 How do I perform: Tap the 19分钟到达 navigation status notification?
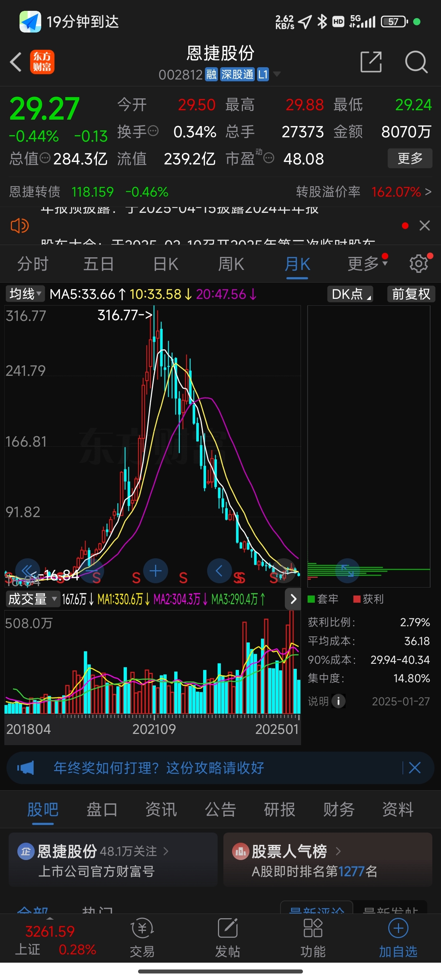(x=70, y=22)
